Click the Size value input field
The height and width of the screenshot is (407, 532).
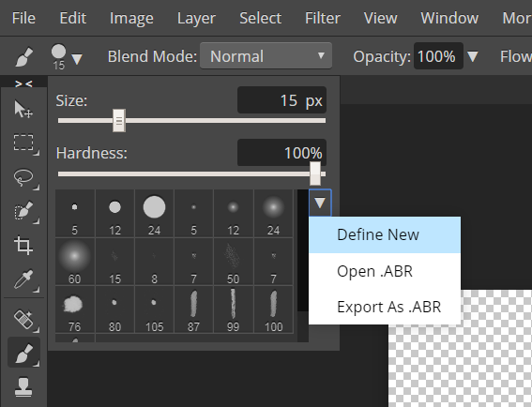coord(281,100)
